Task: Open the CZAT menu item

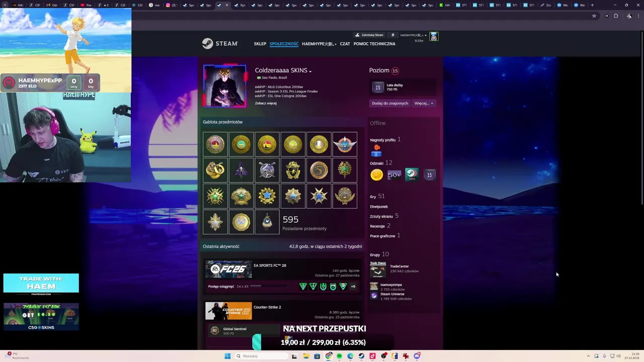Action: click(x=345, y=44)
